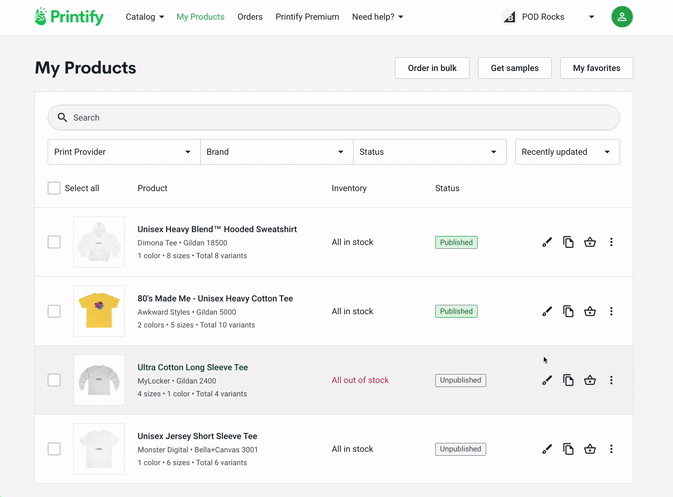Expand the POD Rocks store switcher arrow
Viewport: 673px width, 497px height.
[x=591, y=17]
